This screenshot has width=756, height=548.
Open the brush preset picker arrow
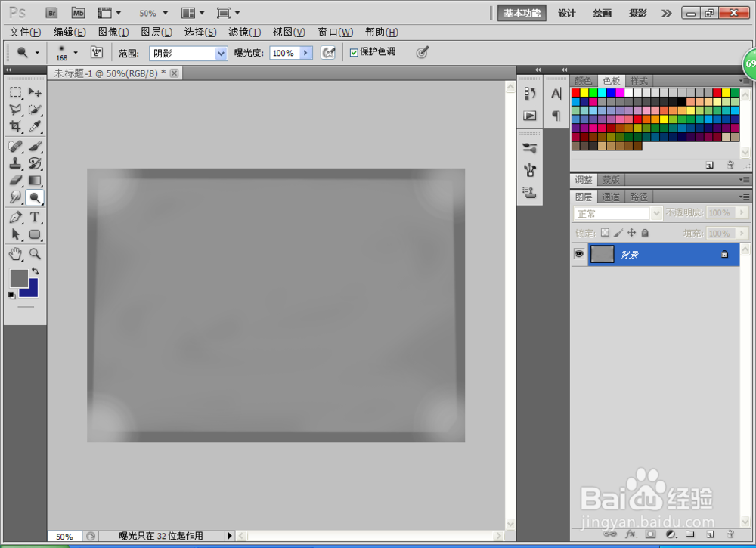tap(75, 52)
